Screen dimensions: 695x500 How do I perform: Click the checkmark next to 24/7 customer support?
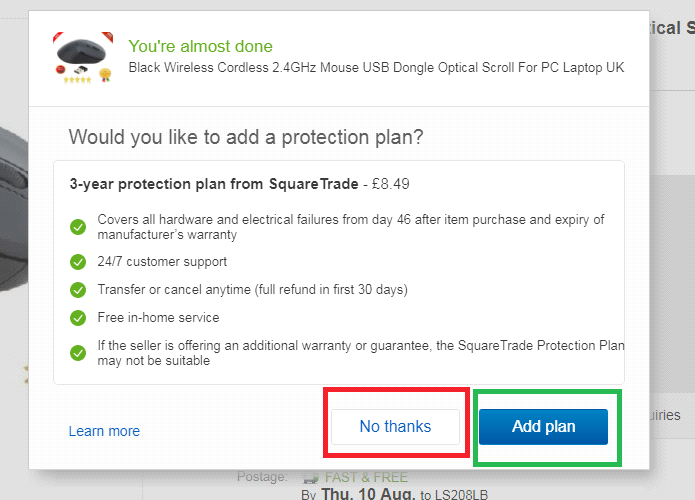78,262
